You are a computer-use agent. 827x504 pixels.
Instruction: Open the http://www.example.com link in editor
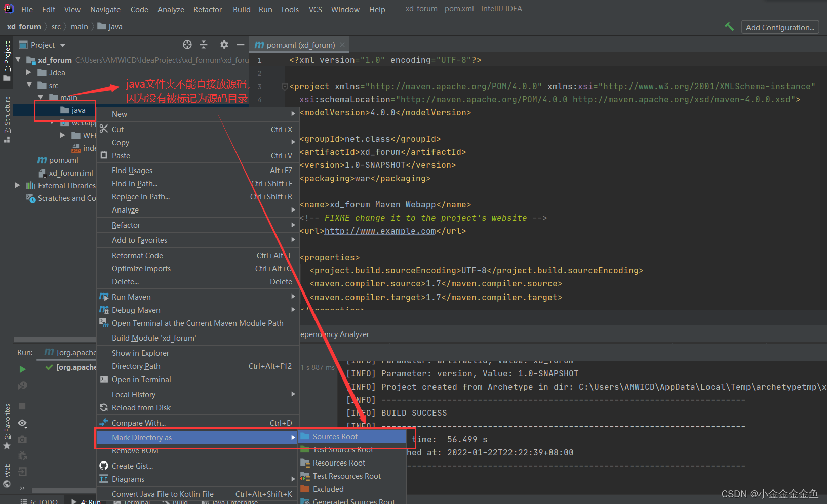[x=380, y=231]
